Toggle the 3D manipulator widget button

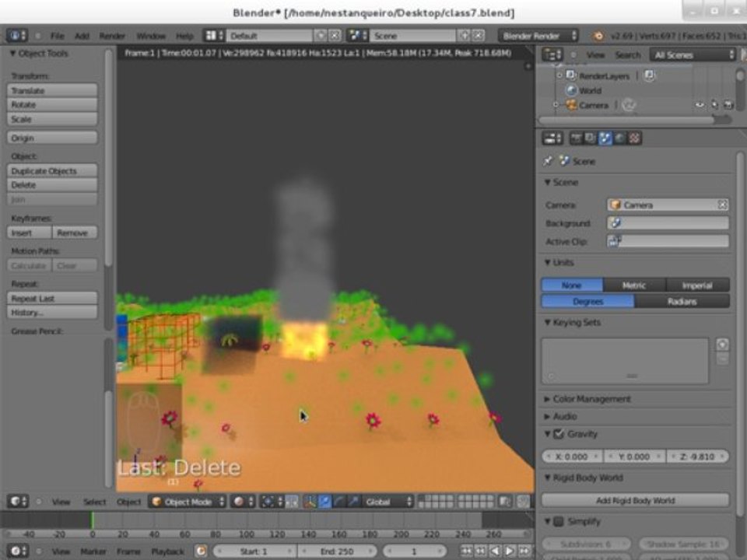click(x=310, y=502)
